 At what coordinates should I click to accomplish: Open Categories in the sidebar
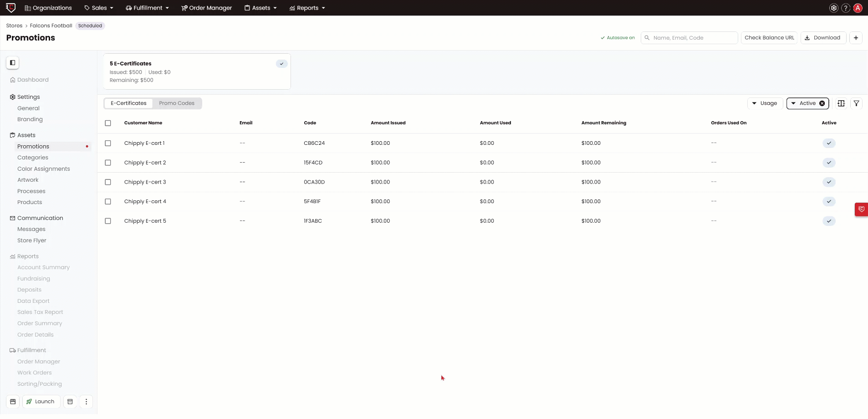[x=33, y=158]
